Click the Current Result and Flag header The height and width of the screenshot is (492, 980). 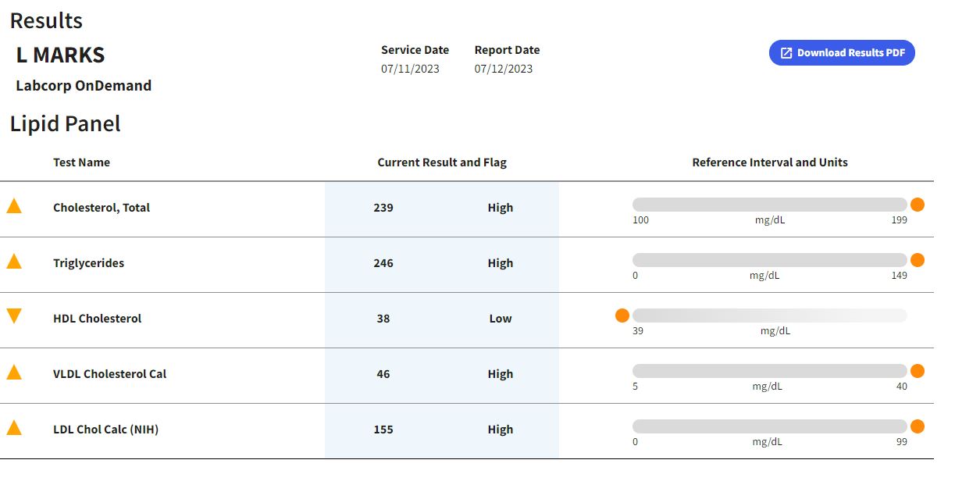pyautogui.click(x=442, y=162)
